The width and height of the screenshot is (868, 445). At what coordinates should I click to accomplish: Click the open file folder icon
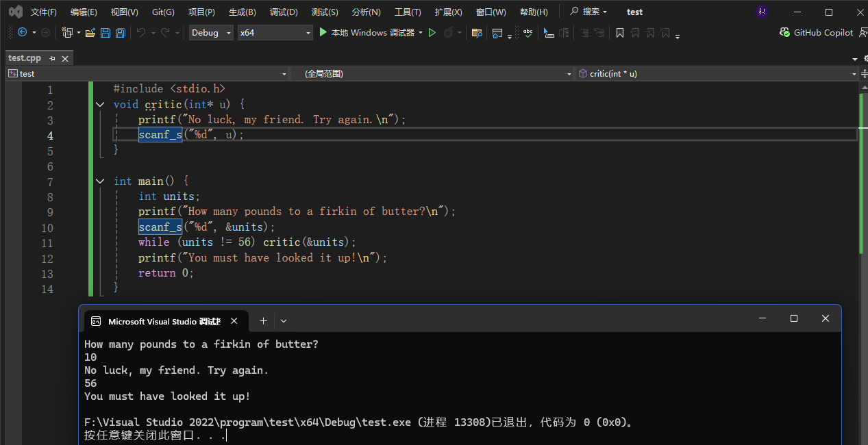tap(90, 32)
